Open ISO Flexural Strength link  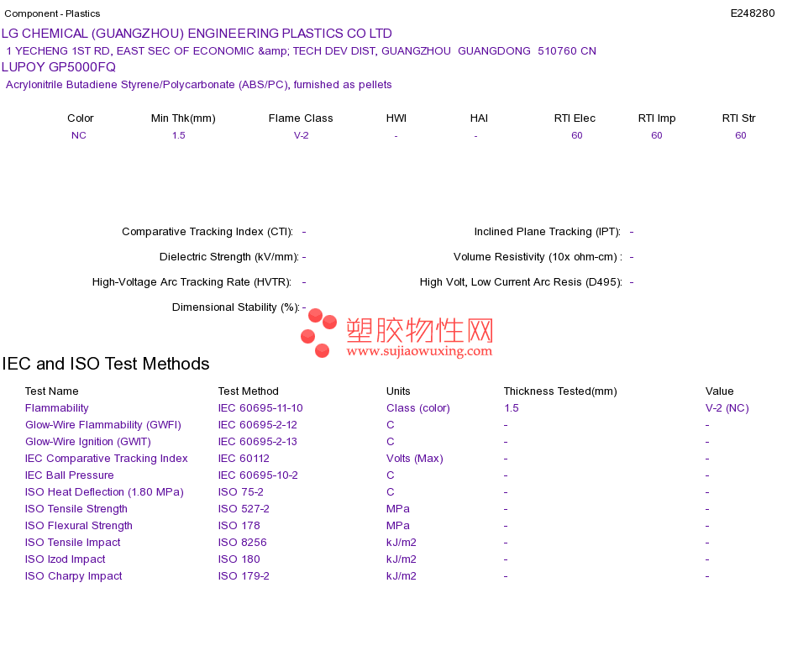[x=79, y=525]
